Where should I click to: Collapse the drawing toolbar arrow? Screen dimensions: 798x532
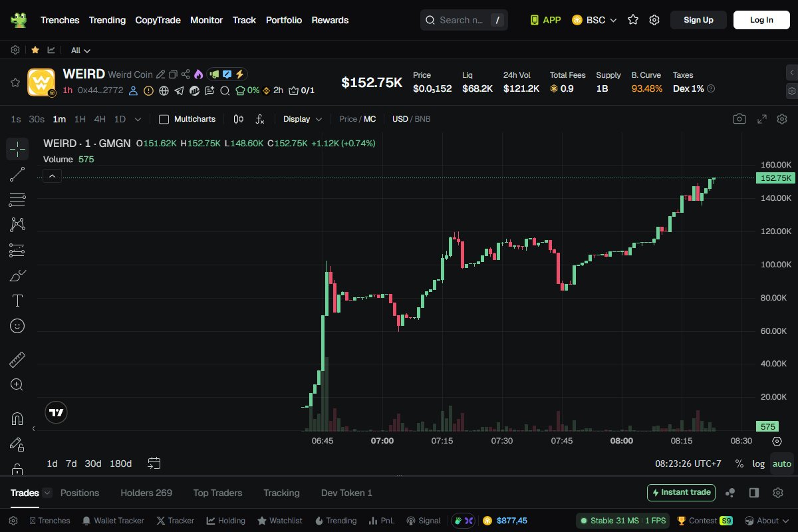tap(33, 429)
